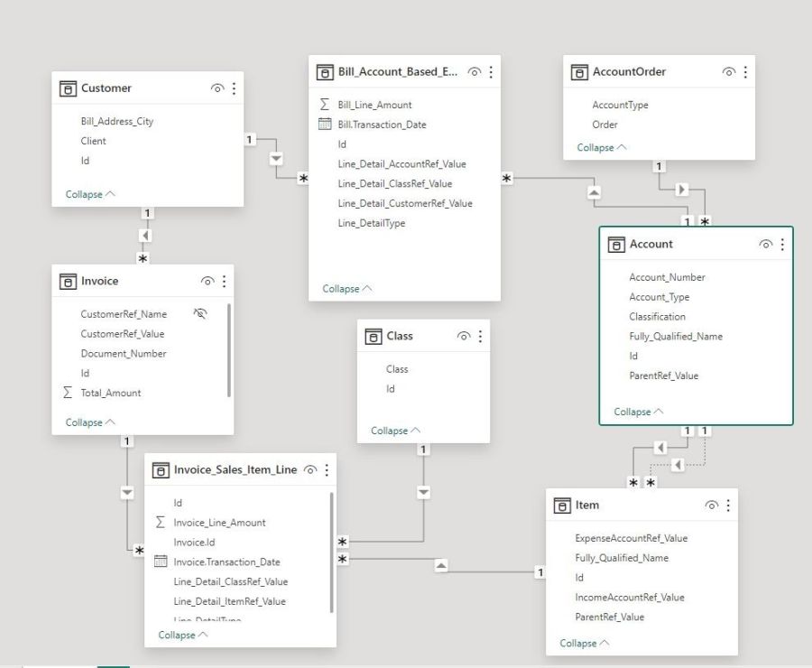Image resolution: width=812 pixels, height=668 pixels.
Task: Select Class to Invoice_Sales_Item_Line relationship arrow
Action: coord(424,492)
